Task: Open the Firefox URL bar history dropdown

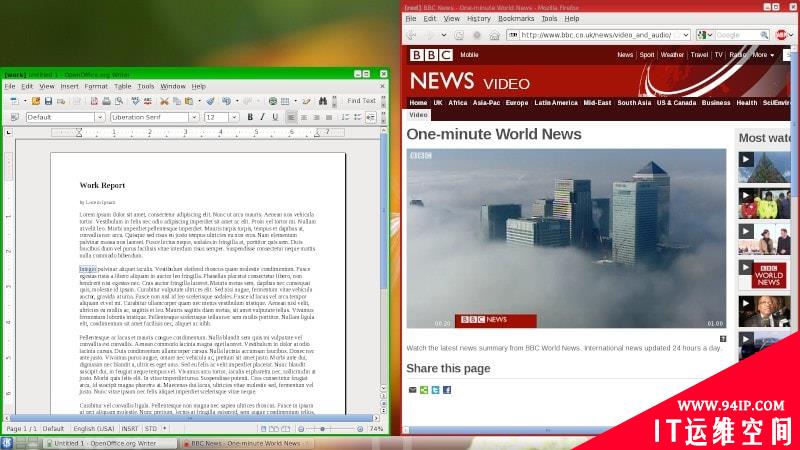Action: (686, 35)
